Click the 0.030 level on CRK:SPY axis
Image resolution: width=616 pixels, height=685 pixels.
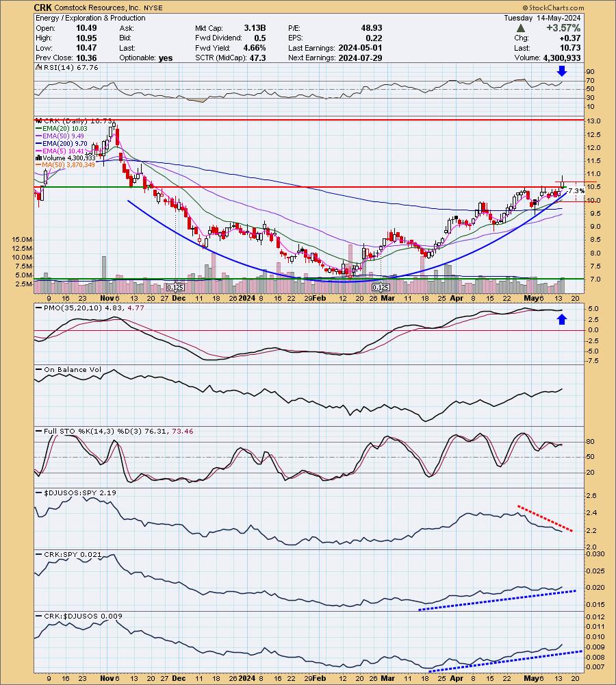tap(595, 554)
